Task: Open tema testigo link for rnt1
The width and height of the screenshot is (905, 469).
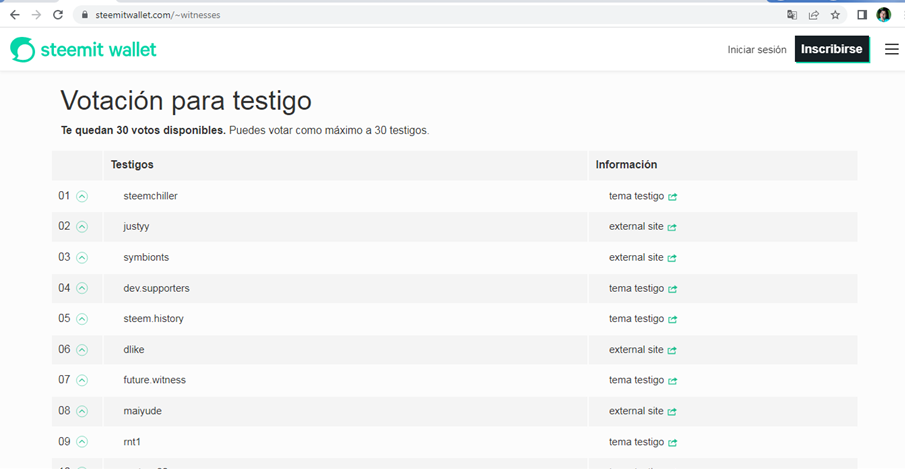Action: [x=636, y=442]
